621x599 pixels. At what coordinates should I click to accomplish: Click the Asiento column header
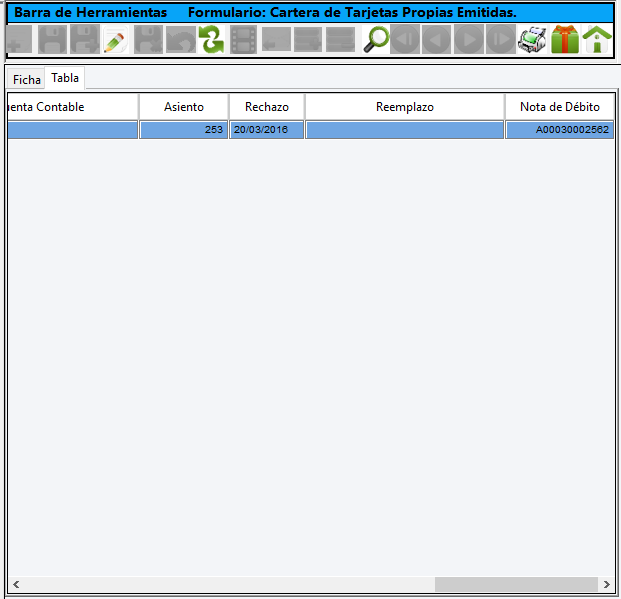183,107
